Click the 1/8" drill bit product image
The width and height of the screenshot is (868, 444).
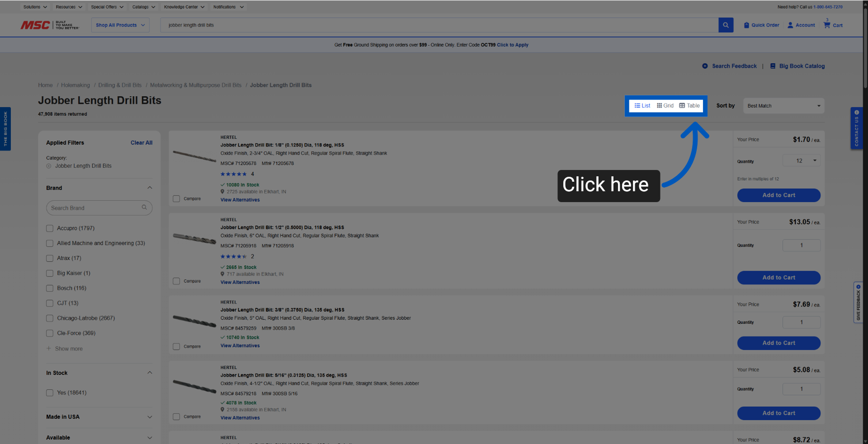(194, 156)
